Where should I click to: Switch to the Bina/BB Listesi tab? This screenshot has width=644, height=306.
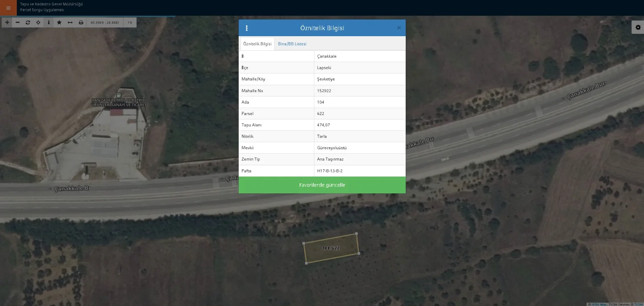point(292,44)
